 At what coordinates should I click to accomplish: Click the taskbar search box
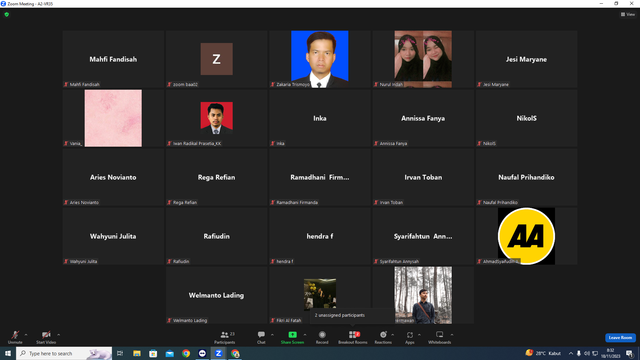[x=64, y=353]
